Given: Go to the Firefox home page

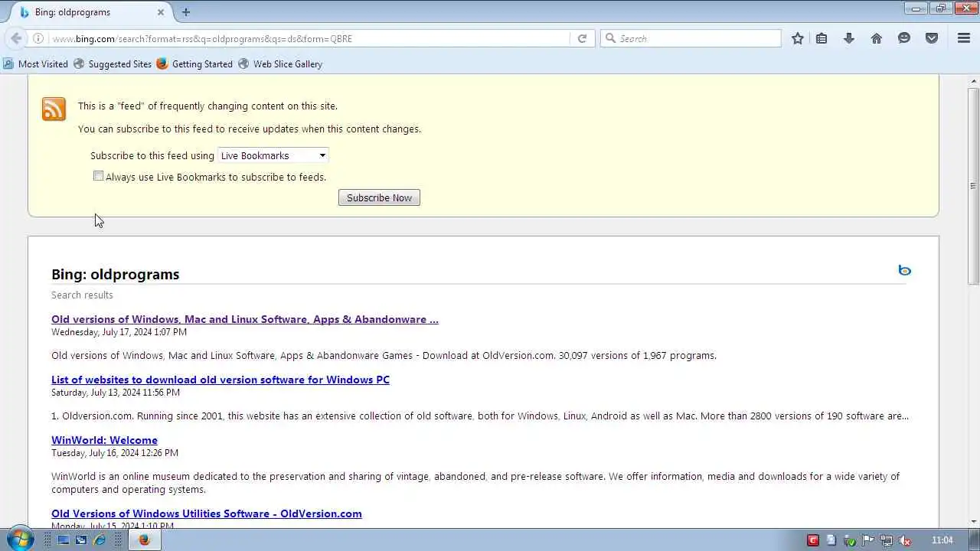Looking at the screenshot, I should click(x=877, y=38).
